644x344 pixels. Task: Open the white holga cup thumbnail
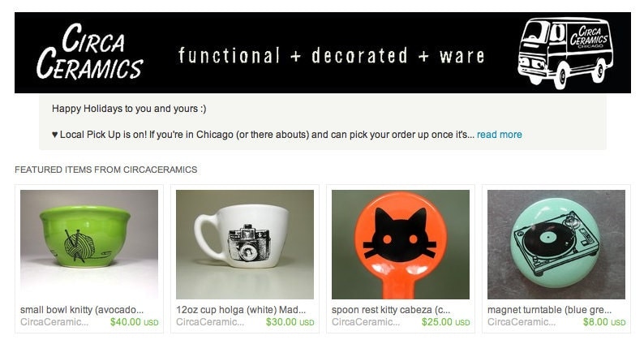coord(245,244)
